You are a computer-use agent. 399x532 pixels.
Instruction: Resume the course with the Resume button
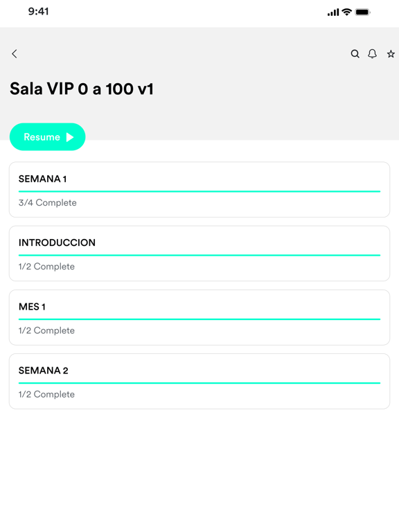point(48,136)
